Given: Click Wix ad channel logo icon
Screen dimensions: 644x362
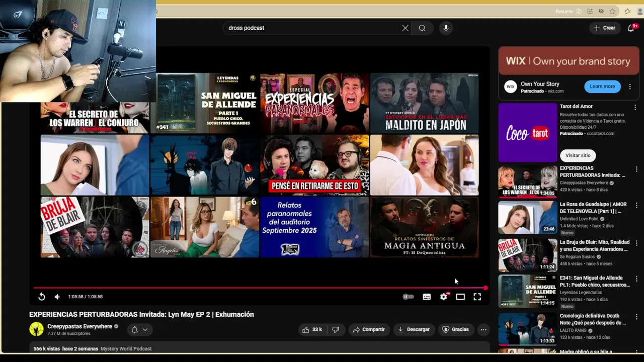Looking at the screenshot, I should pyautogui.click(x=511, y=87).
